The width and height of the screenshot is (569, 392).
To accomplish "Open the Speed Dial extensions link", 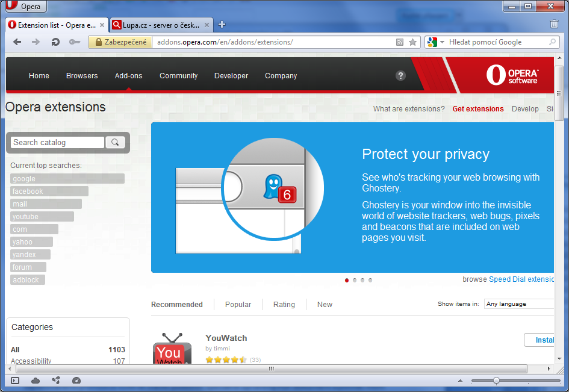I will click(521, 279).
